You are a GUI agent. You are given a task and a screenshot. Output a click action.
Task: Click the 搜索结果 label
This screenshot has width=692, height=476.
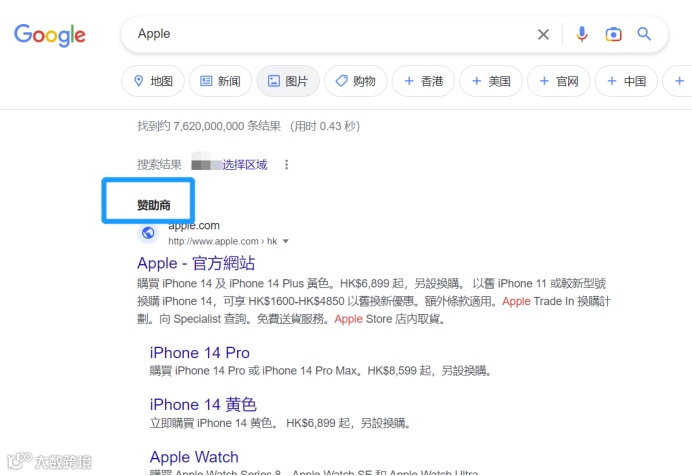pos(159,165)
